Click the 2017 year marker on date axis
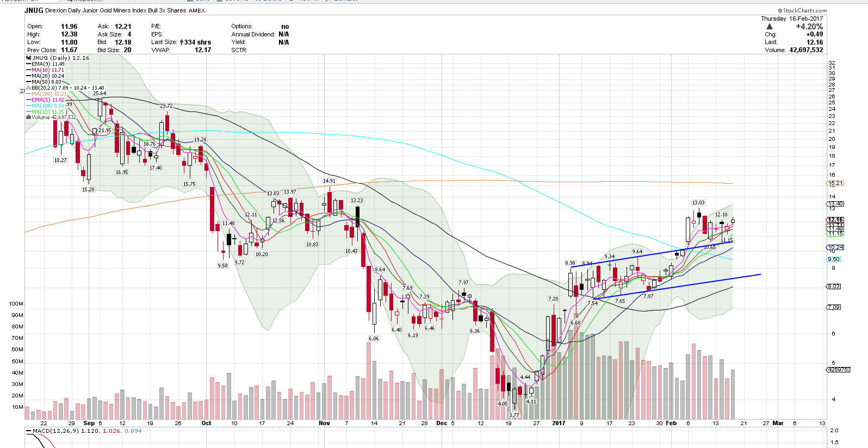The height and width of the screenshot is (448, 868). point(559,423)
